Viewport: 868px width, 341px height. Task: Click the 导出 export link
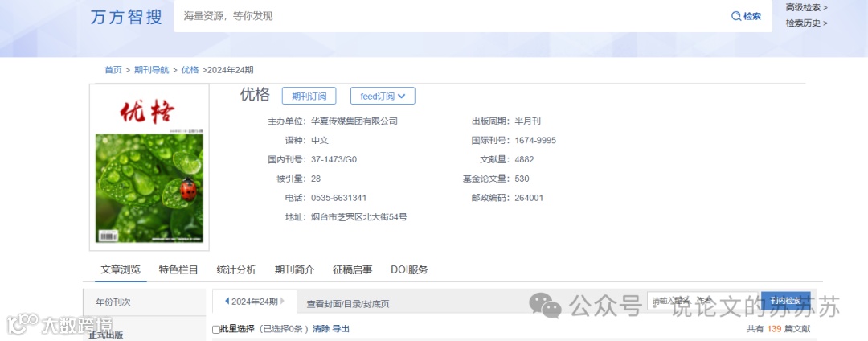341,329
